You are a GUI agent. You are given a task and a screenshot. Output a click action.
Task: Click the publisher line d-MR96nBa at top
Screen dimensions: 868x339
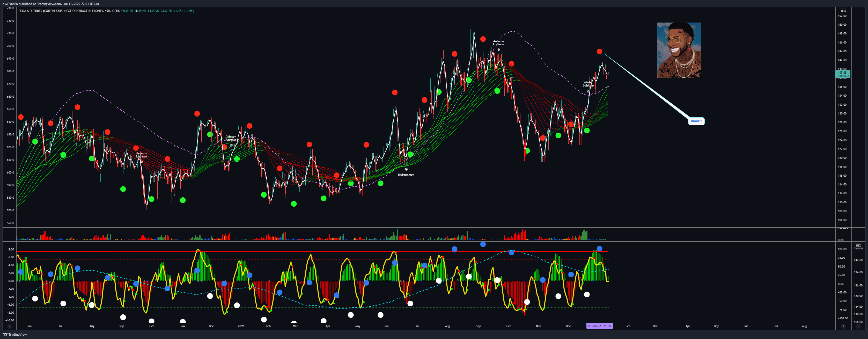tap(50, 4)
